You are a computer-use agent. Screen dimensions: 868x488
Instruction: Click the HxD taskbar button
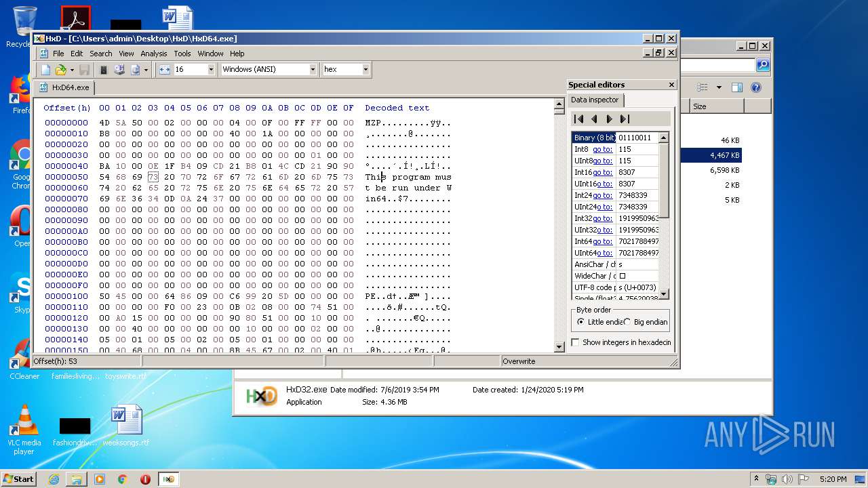[169, 479]
